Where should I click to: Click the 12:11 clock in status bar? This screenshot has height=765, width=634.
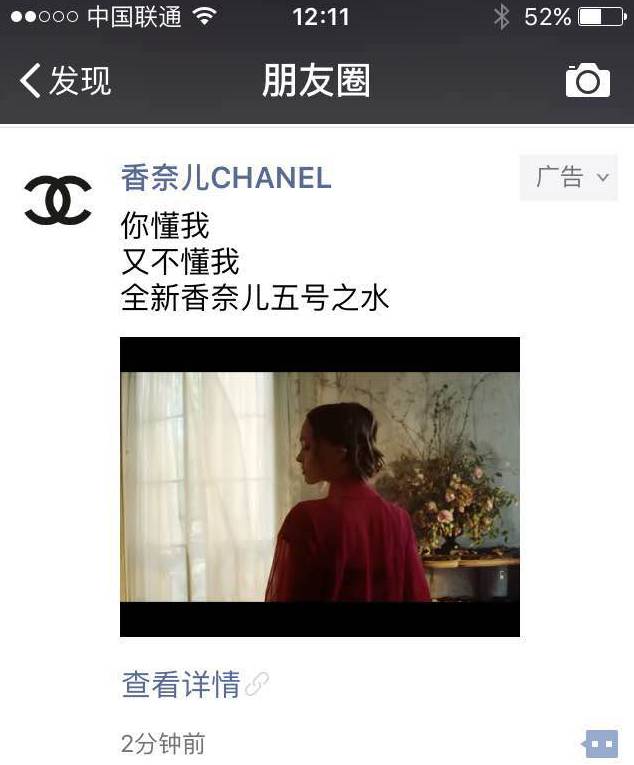point(321,18)
